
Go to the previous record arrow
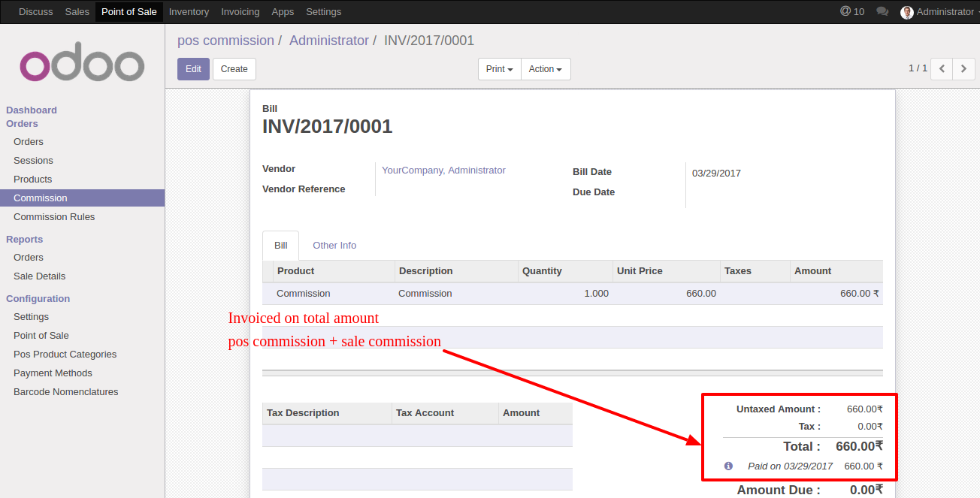coord(942,69)
